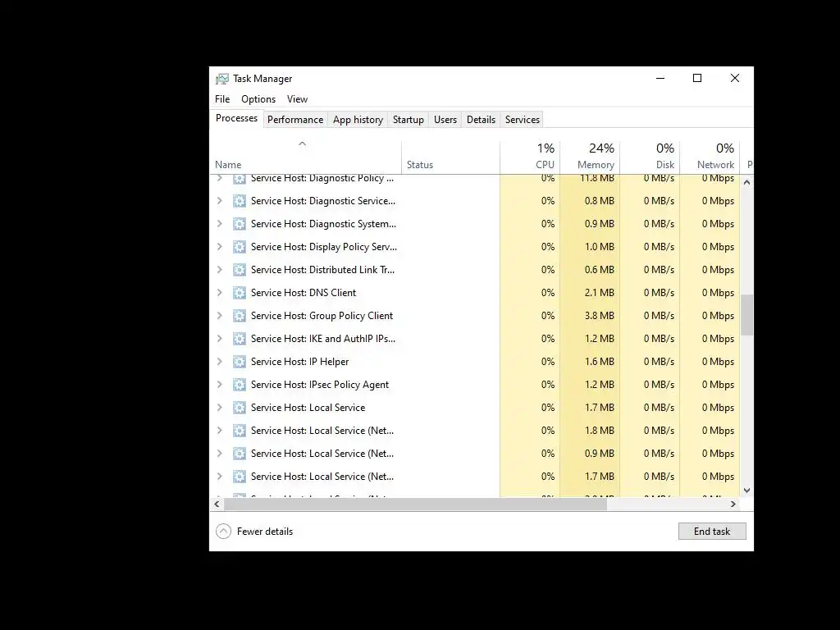This screenshot has width=840, height=630.
Task: Select 'Service Host: IPsec Policy Agent' text
Action: pos(320,385)
